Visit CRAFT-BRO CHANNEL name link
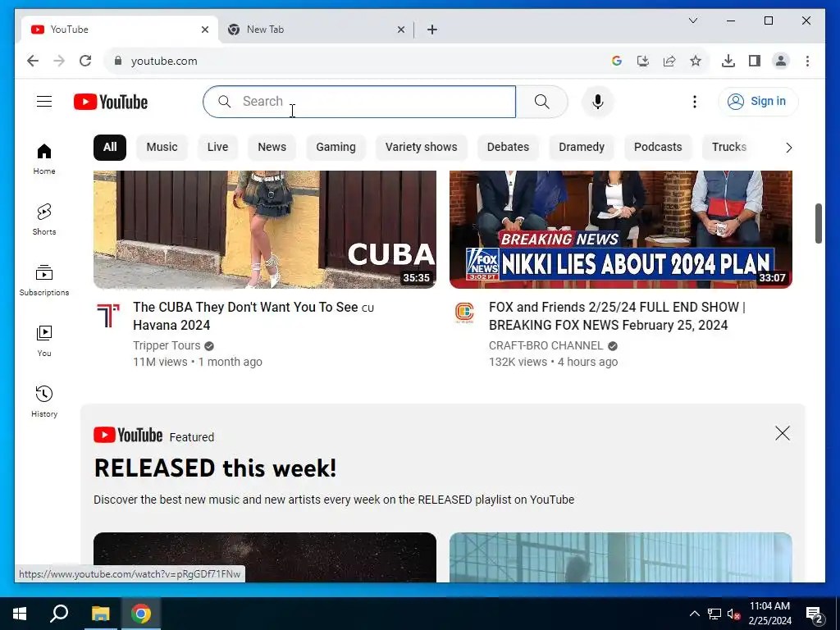840x630 pixels. (546, 345)
